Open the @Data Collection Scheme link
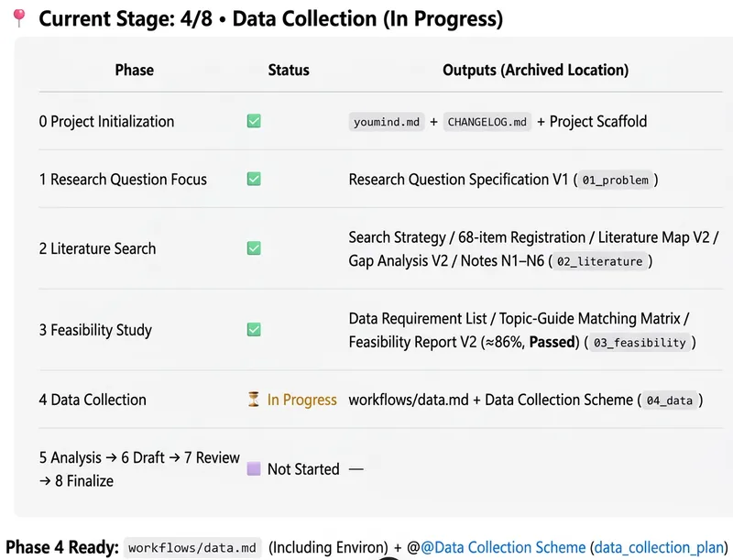 tap(503, 547)
